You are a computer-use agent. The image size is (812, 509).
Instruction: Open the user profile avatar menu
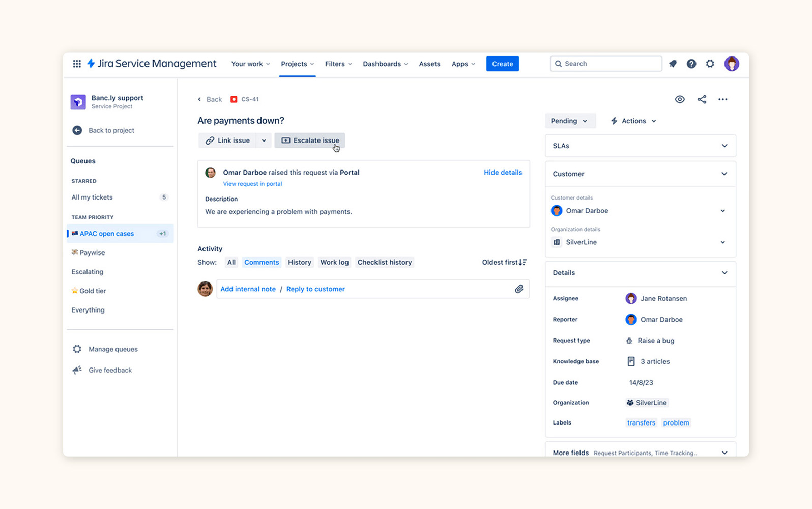tap(732, 64)
